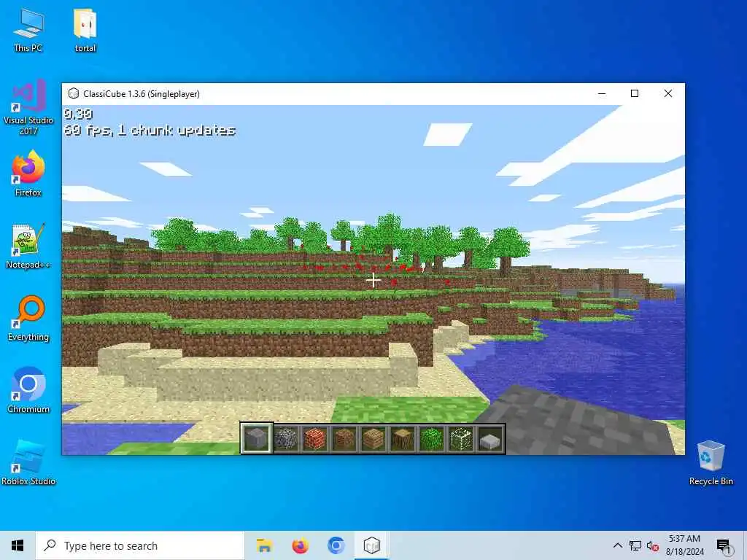This screenshot has height=560, width=747.
Task: Click the ClassiCube taskbar button
Action: click(371, 545)
